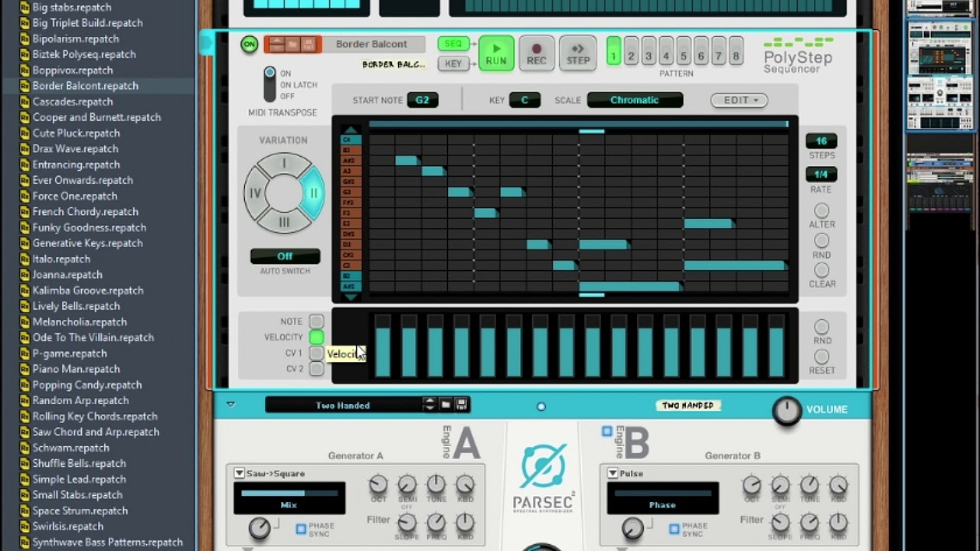The height and width of the screenshot is (551, 980).
Task: Click the RND button beside the velocity lane
Action: [822, 328]
